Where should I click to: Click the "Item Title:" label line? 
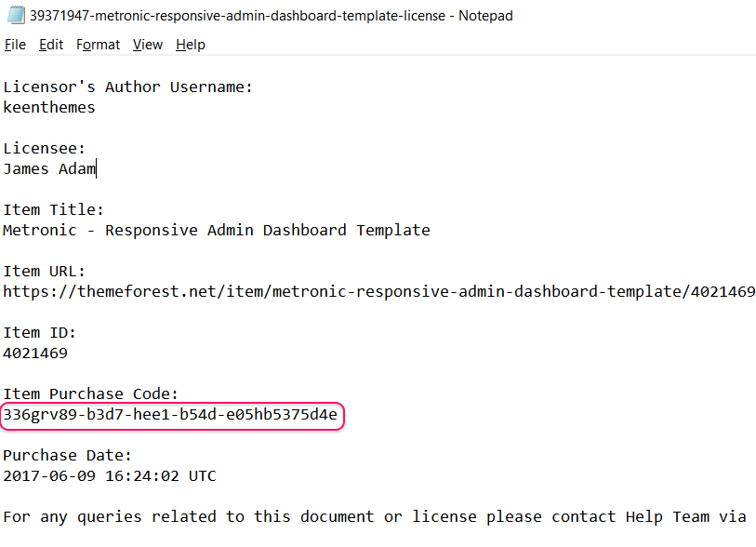pos(54,210)
